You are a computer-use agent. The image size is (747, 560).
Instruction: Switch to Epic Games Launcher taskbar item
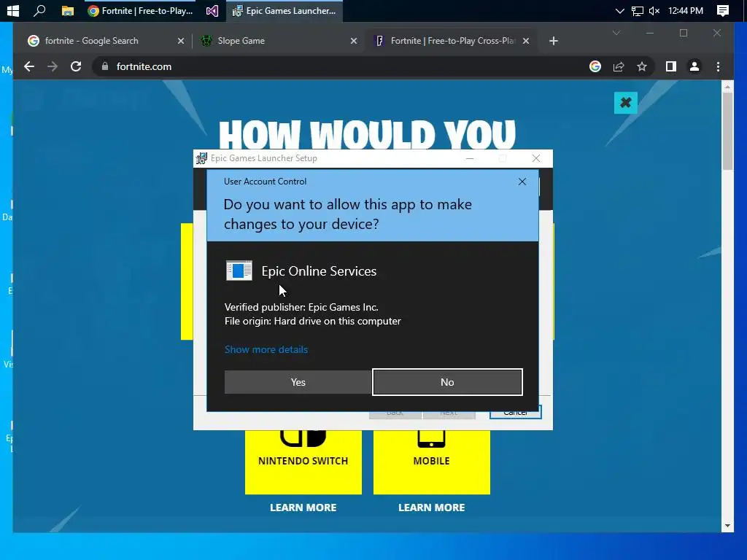(285, 10)
